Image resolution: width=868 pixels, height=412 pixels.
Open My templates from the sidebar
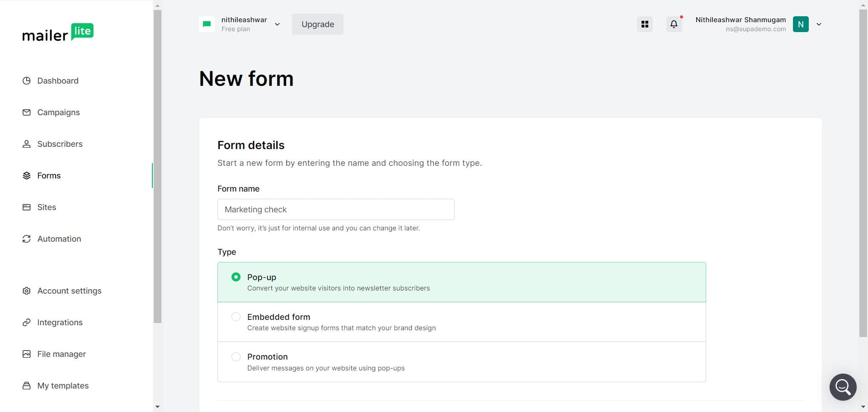pos(63,386)
